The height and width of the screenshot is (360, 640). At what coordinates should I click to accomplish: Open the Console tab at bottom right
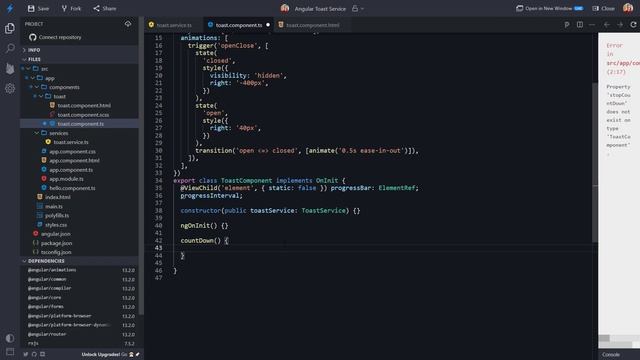click(611, 355)
